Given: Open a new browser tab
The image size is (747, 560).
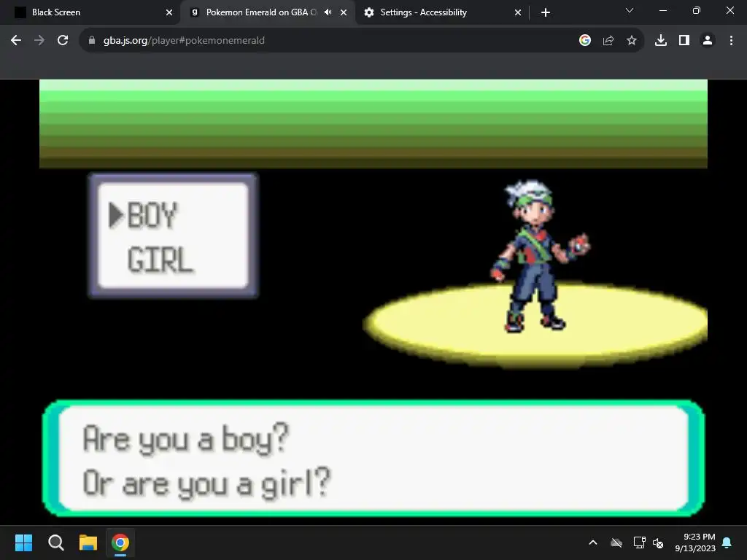Looking at the screenshot, I should (x=546, y=12).
